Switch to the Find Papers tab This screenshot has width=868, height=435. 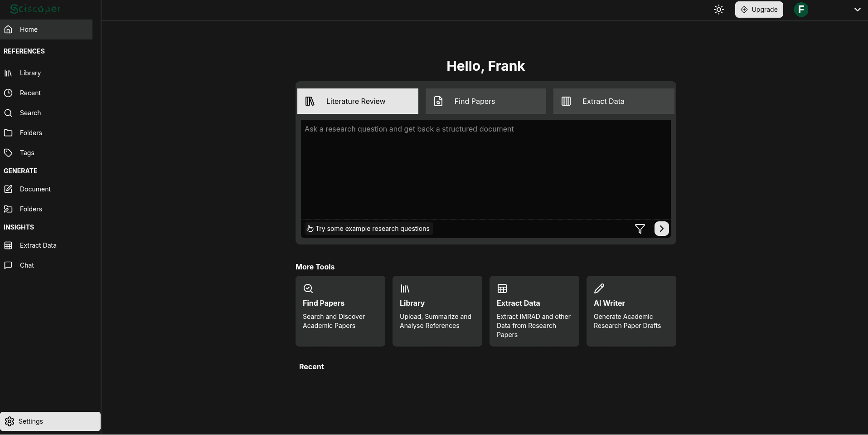(x=485, y=101)
